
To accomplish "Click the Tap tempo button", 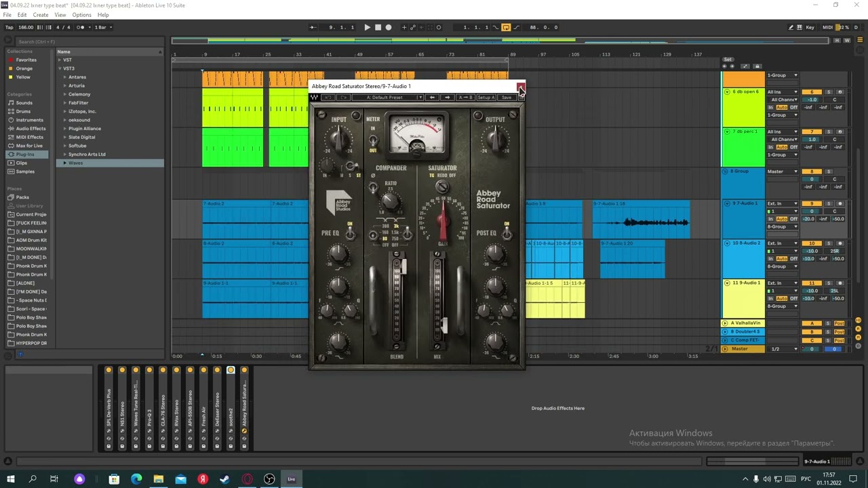I will (x=9, y=27).
